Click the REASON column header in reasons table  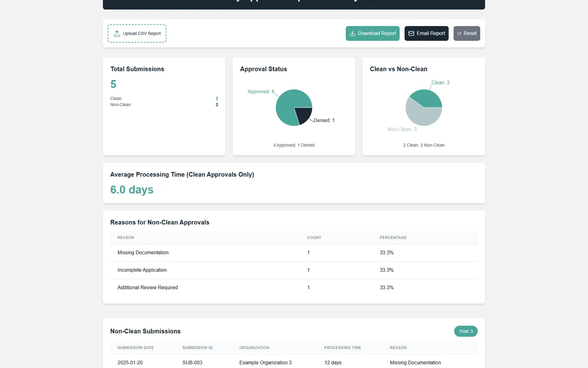click(126, 238)
